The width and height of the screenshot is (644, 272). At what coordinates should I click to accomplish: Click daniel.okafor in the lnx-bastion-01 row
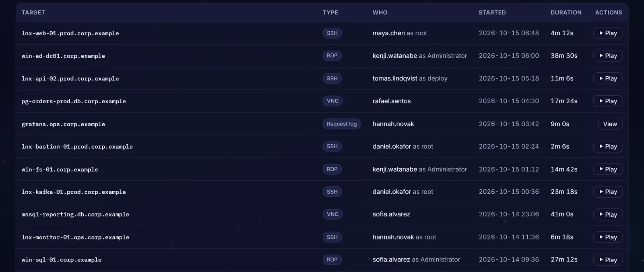click(x=392, y=146)
